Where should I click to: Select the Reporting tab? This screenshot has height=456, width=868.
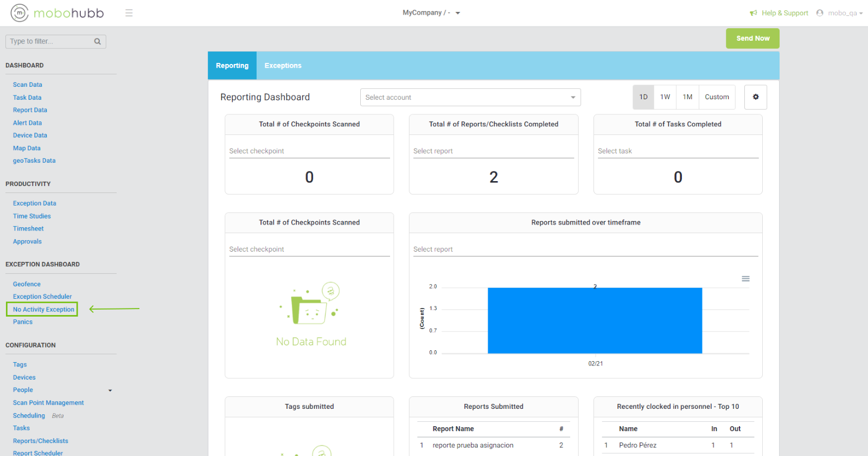pyautogui.click(x=232, y=66)
